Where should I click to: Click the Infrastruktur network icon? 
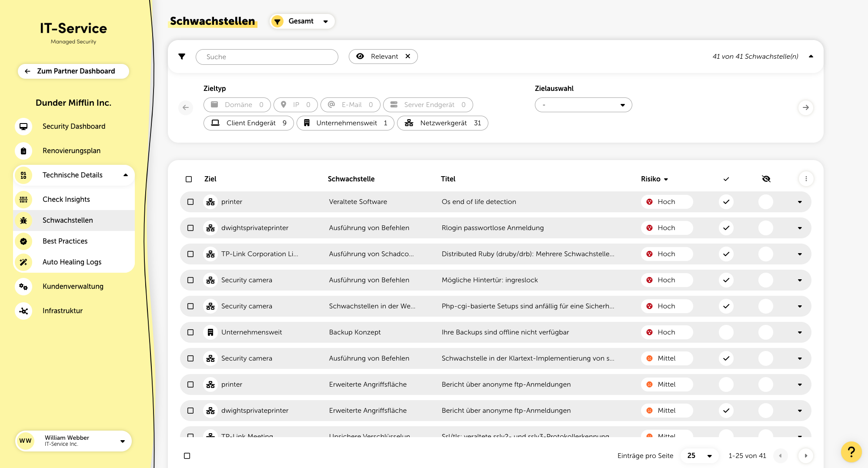coord(23,311)
